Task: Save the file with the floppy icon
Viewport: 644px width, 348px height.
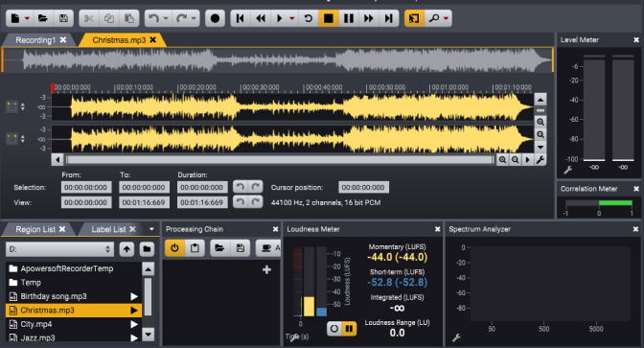Action: [x=63, y=18]
